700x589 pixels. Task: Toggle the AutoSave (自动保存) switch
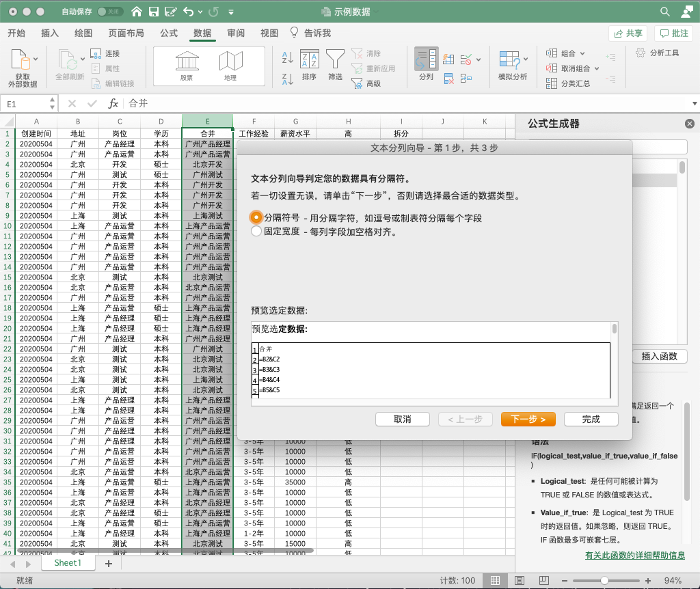(110, 12)
